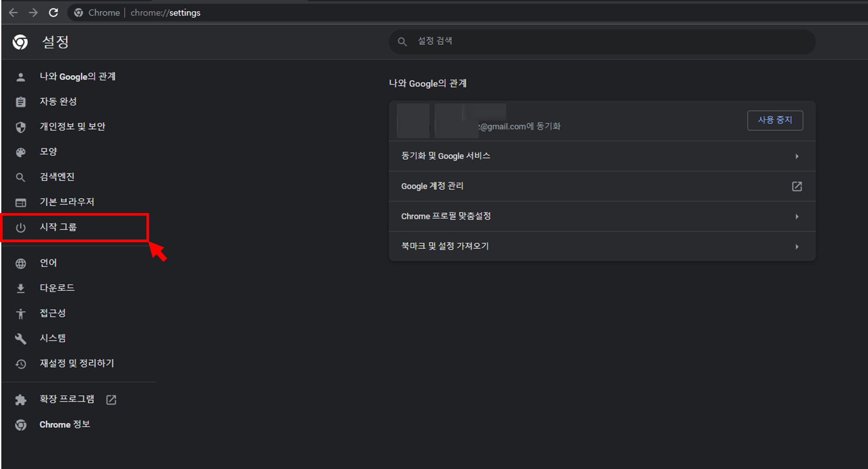
Task: Click external link icon beside 확장 프로그램
Action: [x=111, y=400]
